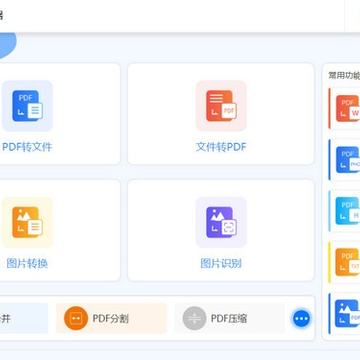Select the PDF压缩 button
The width and height of the screenshot is (360, 360).
coord(230,318)
